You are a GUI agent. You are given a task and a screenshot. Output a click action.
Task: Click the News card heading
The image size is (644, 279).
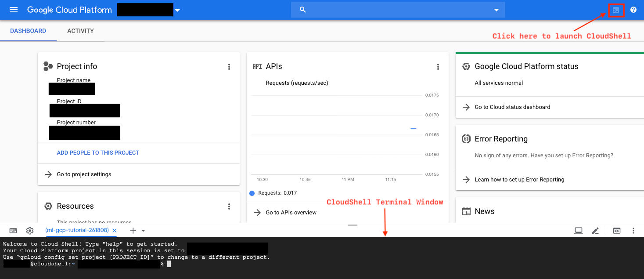(x=485, y=211)
